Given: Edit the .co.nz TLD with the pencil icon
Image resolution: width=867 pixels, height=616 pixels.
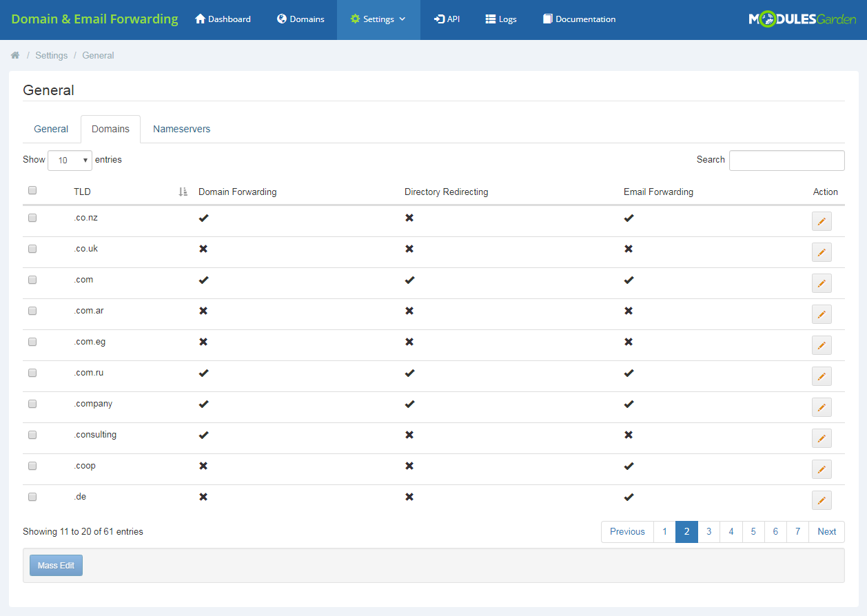Looking at the screenshot, I should [x=821, y=220].
